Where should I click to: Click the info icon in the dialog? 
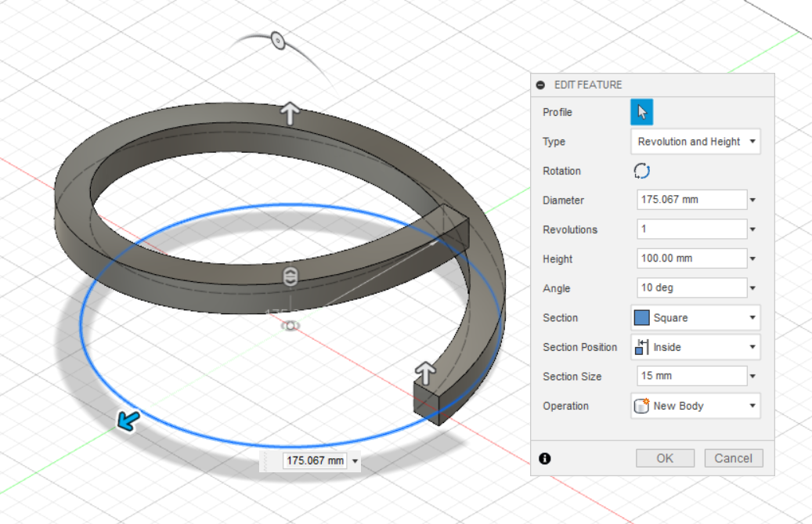click(545, 457)
